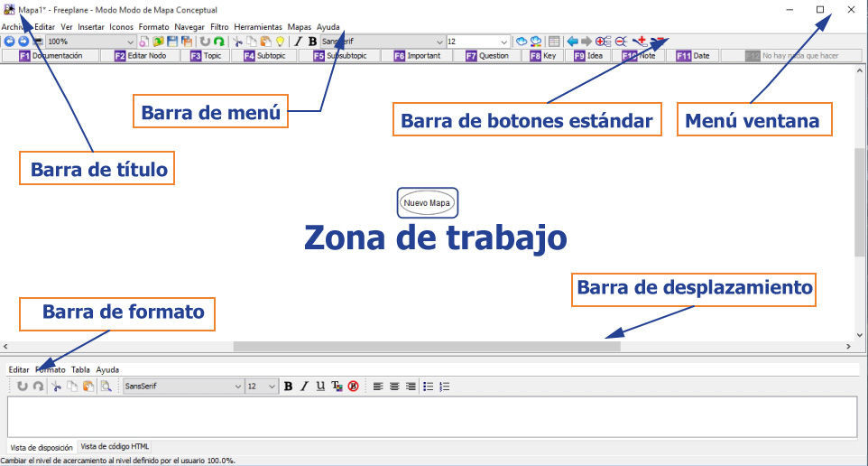Select the Nuevo Mapa root node
868x466 pixels.
(x=427, y=203)
